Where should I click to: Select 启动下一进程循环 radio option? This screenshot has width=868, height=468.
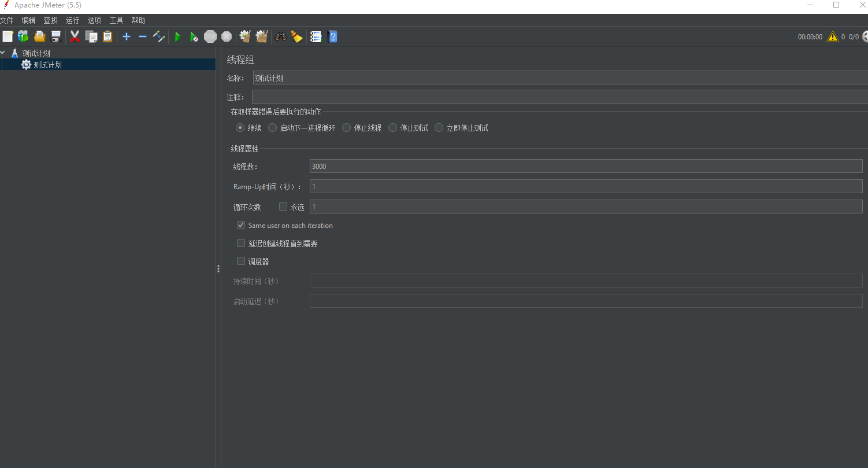tap(273, 128)
